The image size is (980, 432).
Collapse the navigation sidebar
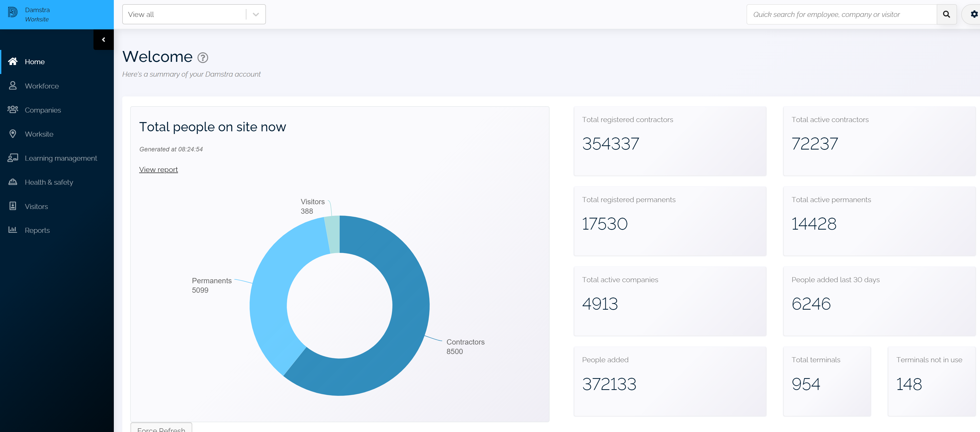point(103,39)
